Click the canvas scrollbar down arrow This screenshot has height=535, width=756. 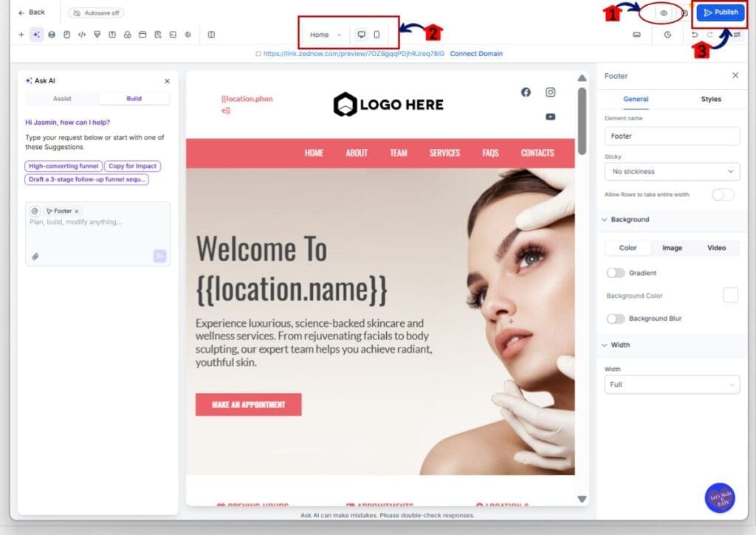pos(582,500)
